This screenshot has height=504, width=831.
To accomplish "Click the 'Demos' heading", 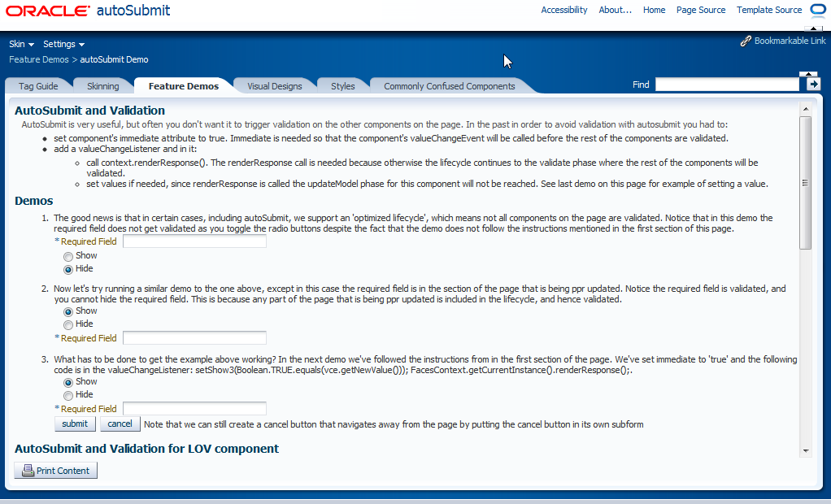I will (x=34, y=201).
